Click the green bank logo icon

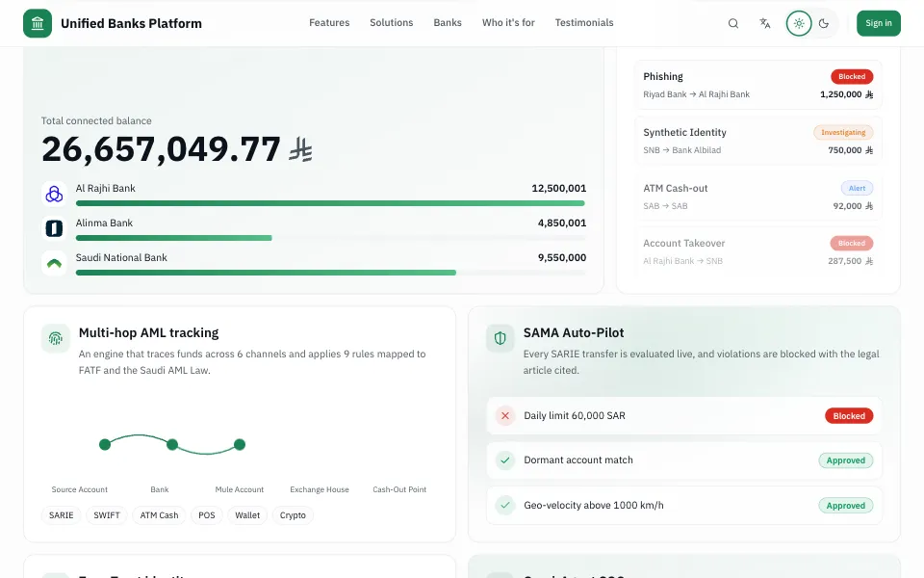click(38, 23)
